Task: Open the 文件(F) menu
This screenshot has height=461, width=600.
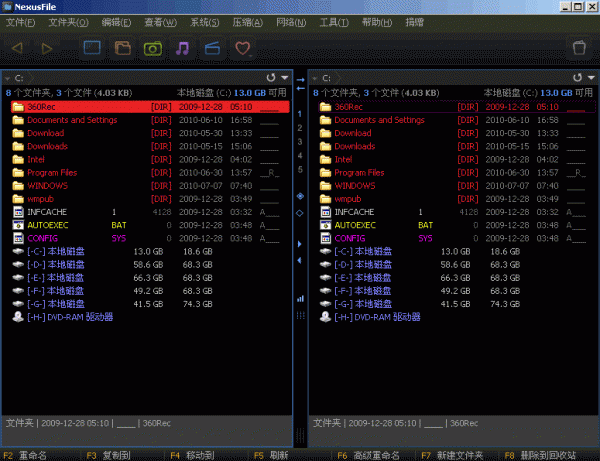Action: (x=20, y=23)
